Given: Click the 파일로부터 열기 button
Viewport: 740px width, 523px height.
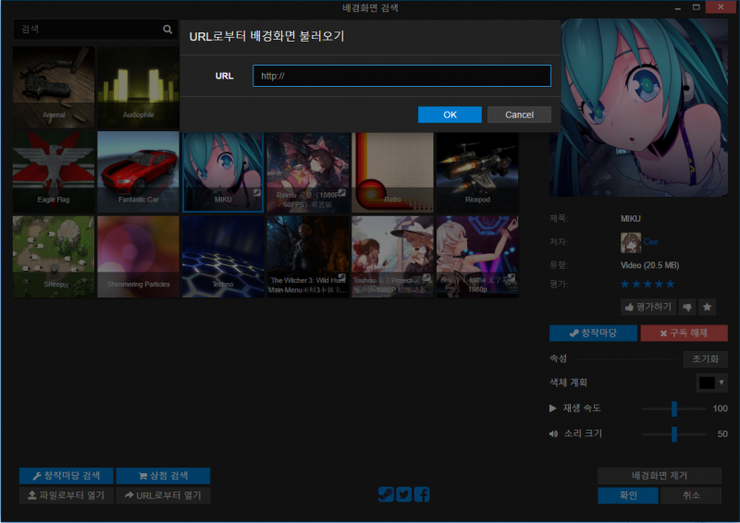Looking at the screenshot, I should click(67, 496).
